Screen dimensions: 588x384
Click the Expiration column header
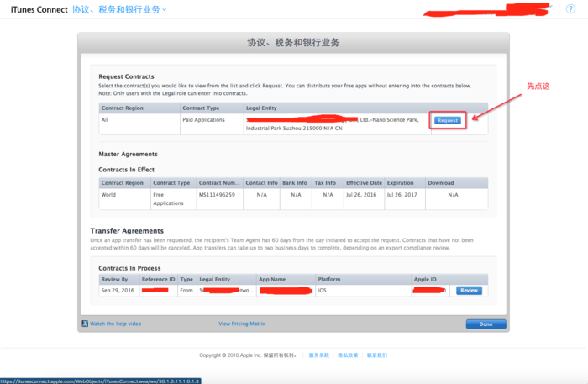pos(402,182)
